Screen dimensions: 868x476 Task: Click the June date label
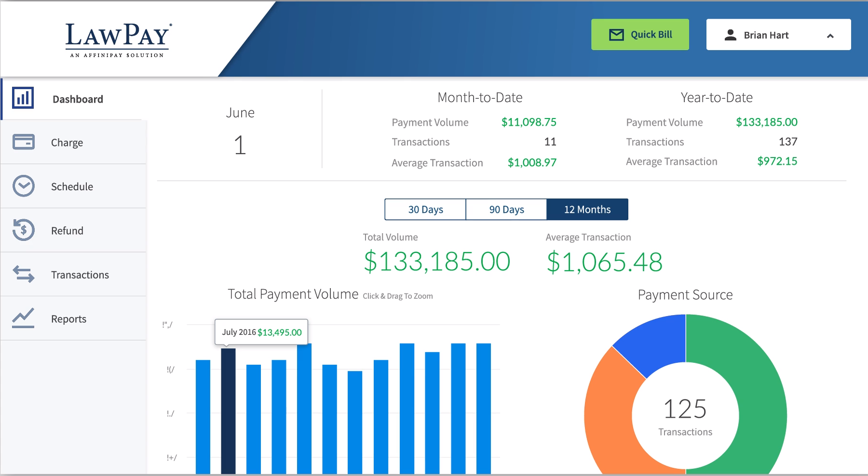point(240,113)
